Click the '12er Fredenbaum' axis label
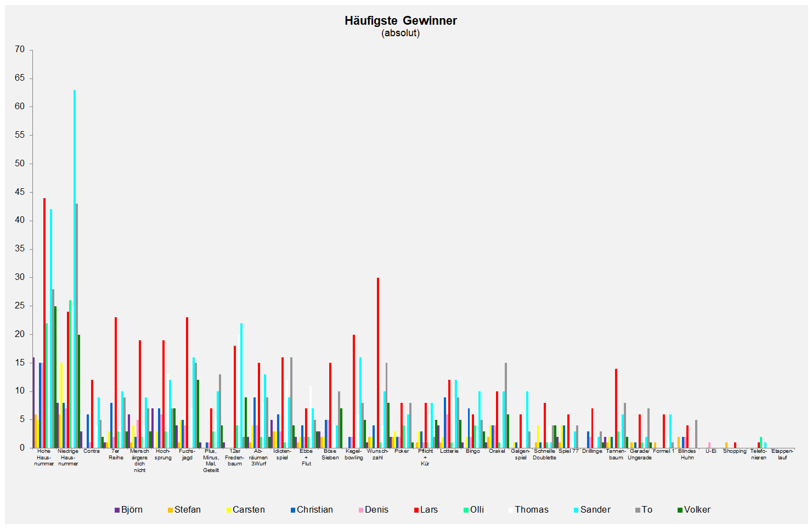 coord(235,457)
